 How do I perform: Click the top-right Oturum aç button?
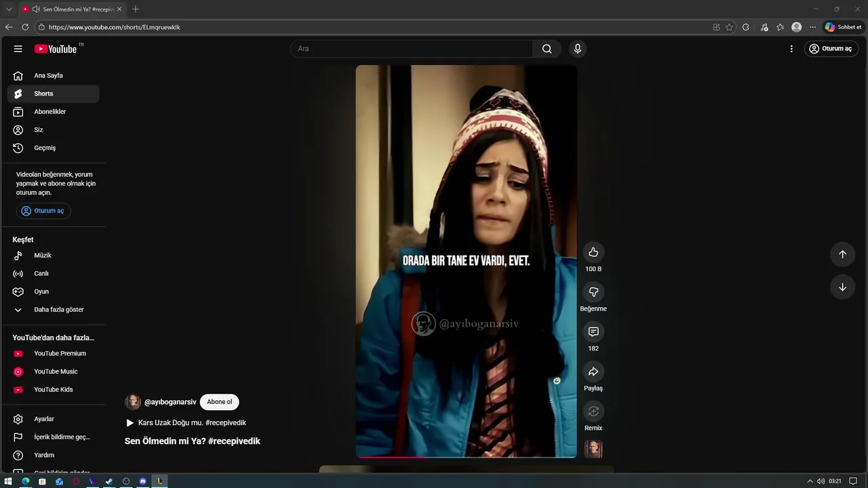(831, 49)
